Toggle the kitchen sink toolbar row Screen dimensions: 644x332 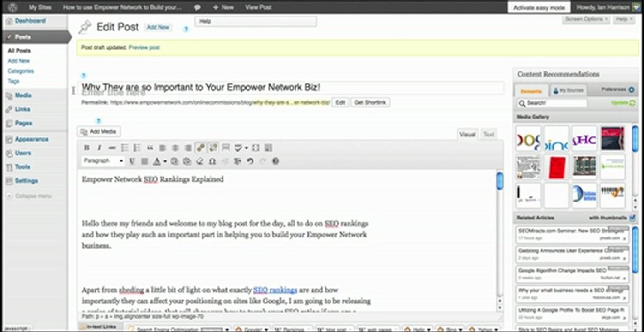268,148
